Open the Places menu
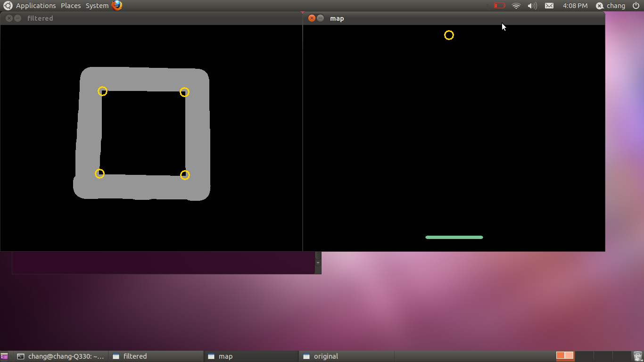This screenshot has height=362, width=644. pos(71,6)
